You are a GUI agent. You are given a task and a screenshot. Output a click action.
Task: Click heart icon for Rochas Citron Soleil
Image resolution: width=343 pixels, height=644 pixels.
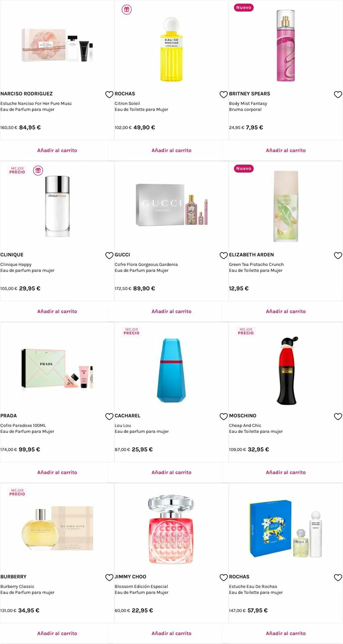click(224, 95)
